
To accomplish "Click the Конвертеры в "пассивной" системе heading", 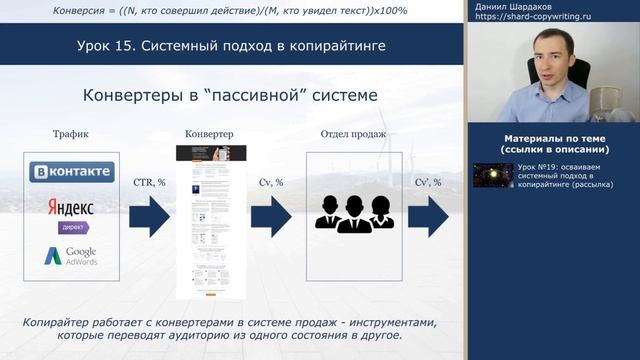I will 230,96.
